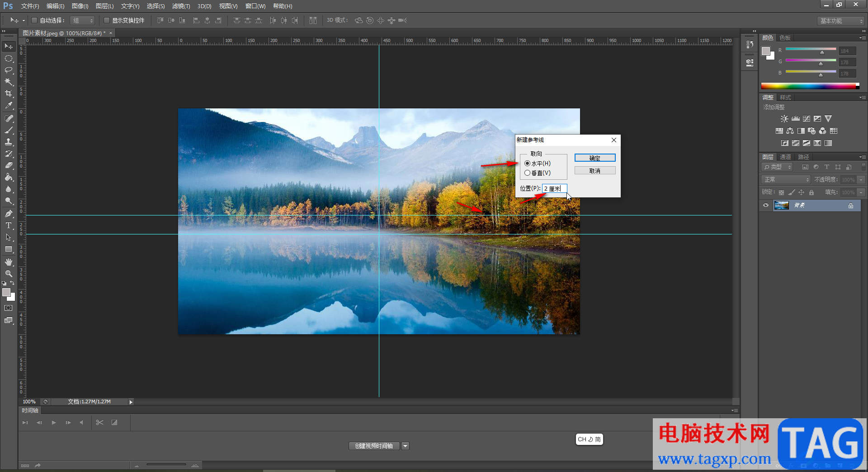Switch to the 通道 tab
Image resolution: width=868 pixels, height=472 pixels.
(x=785, y=157)
